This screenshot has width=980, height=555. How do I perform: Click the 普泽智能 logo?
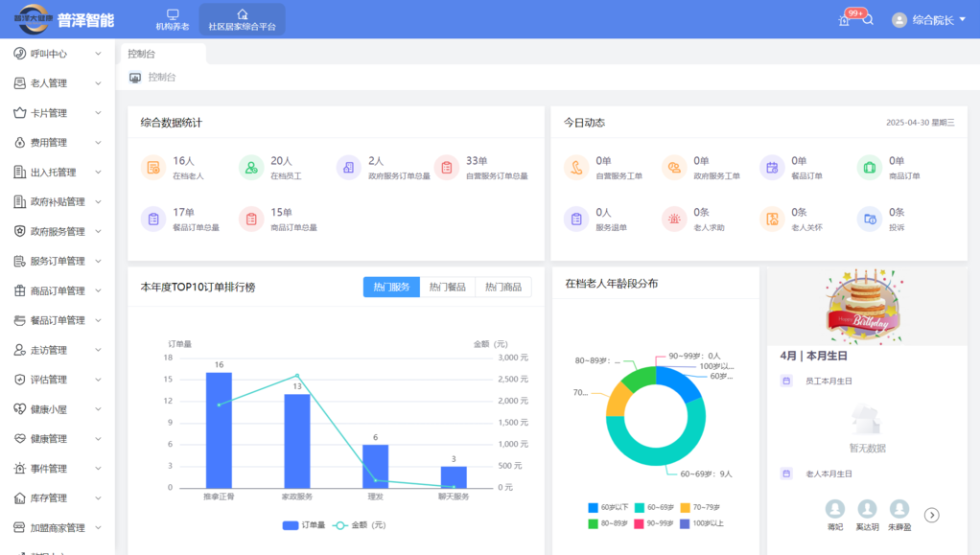tap(64, 20)
